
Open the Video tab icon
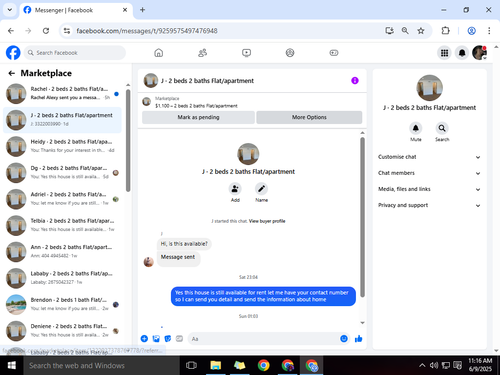[246, 53]
